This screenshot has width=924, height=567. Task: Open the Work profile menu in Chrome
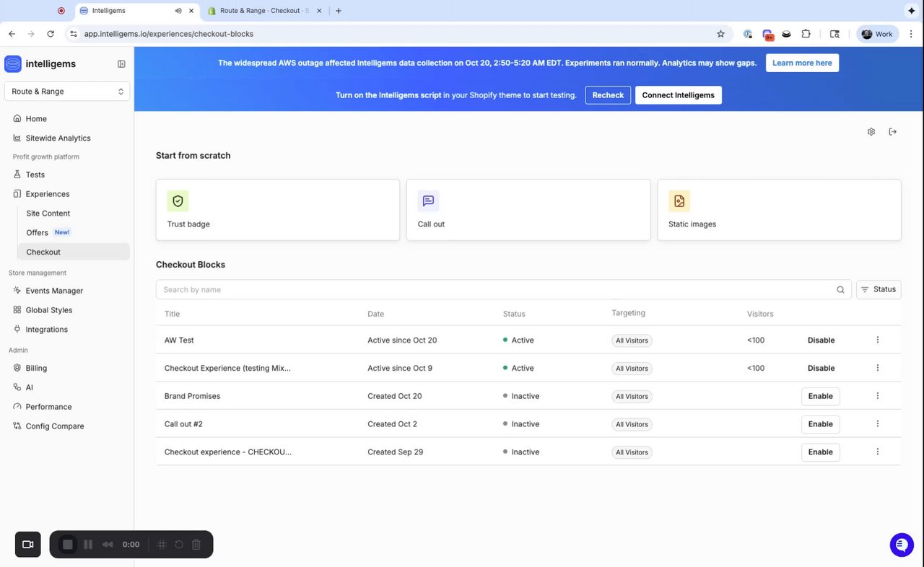point(878,34)
